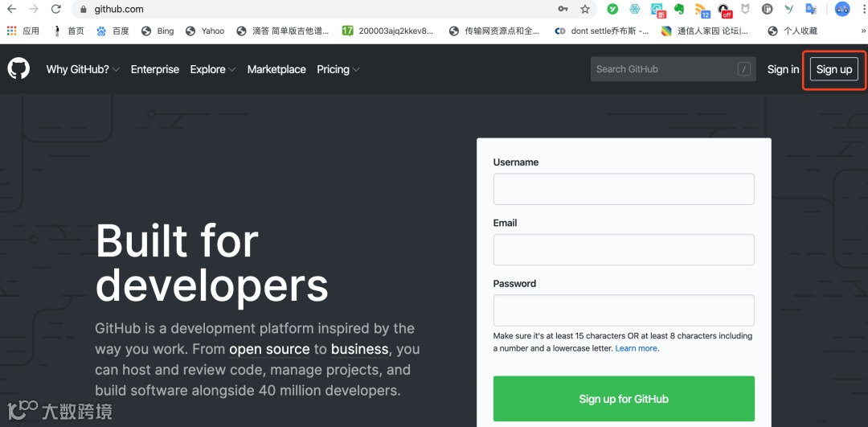This screenshot has width=868, height=427.
Task: Follow the business link
Action: (x=360, y=350)
